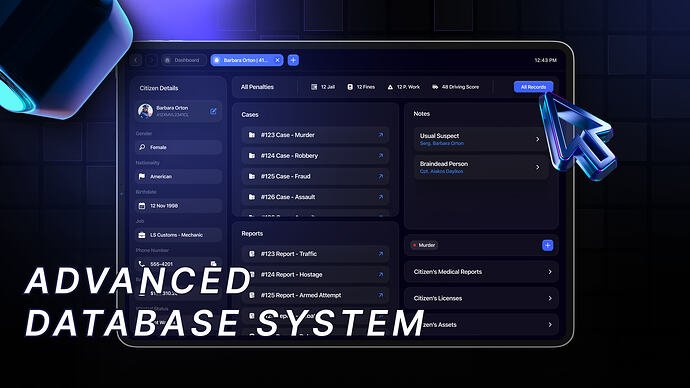Click the '#125 Report - Armed Attempt' text
The height and width of the screenshot is (388, 690).
coord(301,295)
